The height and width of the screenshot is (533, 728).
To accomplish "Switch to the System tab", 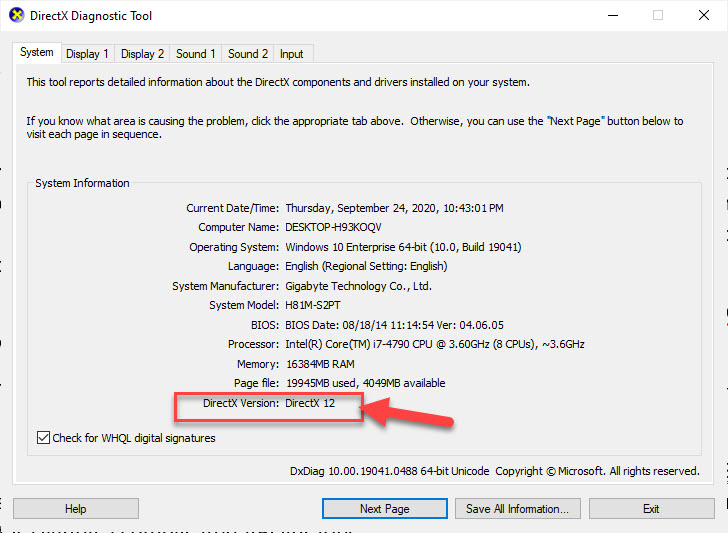I will (x=37, y=52).
